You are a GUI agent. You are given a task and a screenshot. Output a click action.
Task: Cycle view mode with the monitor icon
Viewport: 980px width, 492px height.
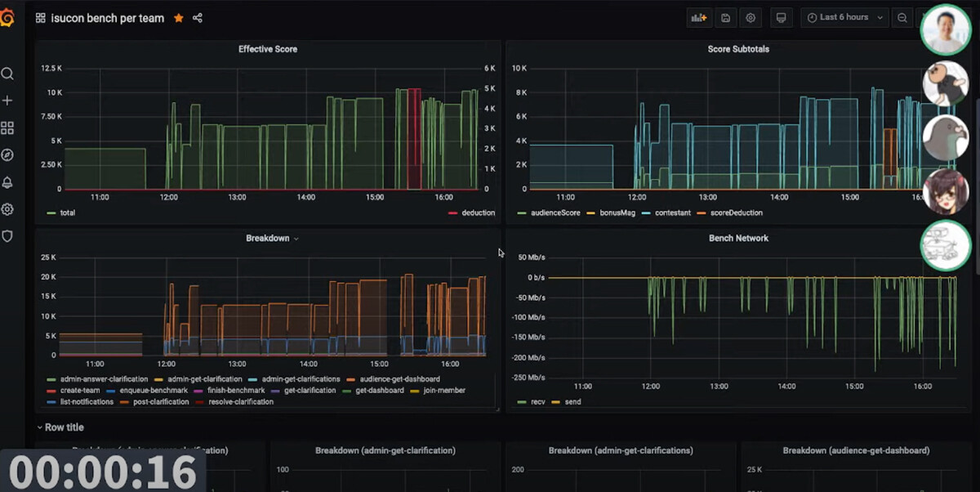(781, 17)
